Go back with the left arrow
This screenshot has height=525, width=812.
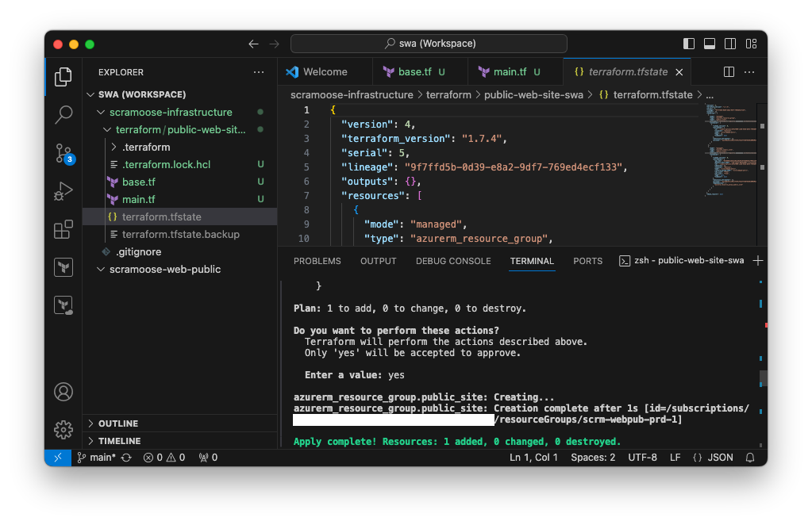pos(253,44)
